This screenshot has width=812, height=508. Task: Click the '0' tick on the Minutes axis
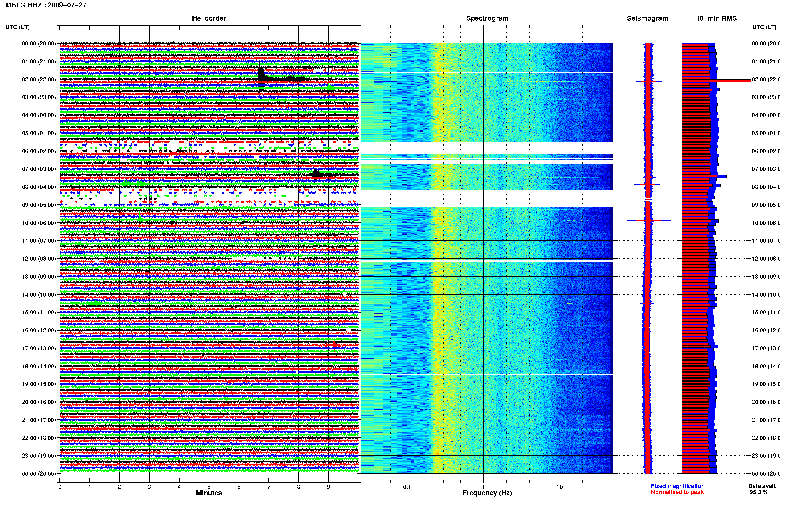(x=60, y=487)
